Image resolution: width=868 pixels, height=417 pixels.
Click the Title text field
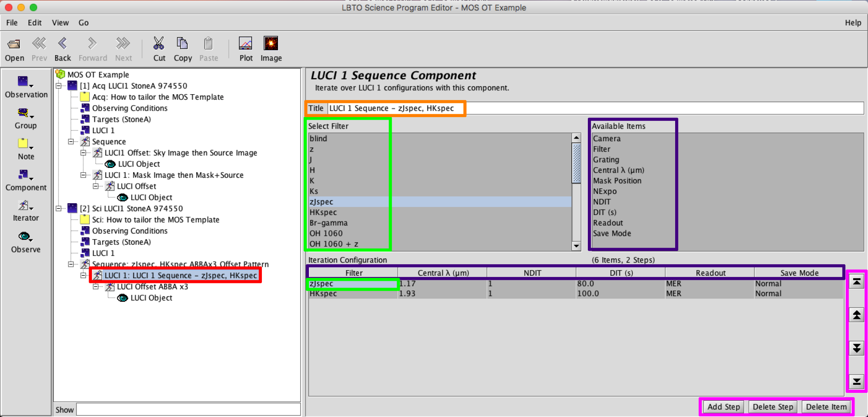click(595, 108)
